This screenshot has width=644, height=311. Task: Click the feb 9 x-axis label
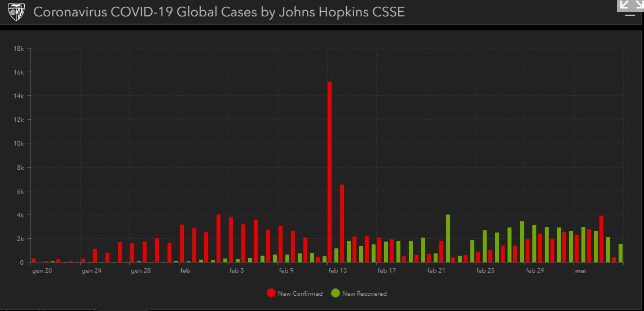coord(286,271)
